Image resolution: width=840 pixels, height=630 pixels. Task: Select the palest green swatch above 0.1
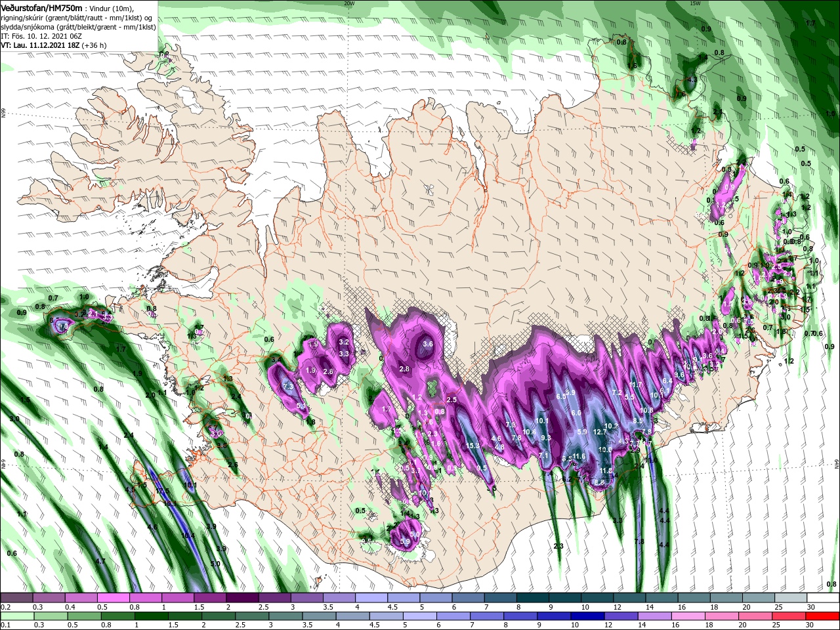[x=16, y=616]
